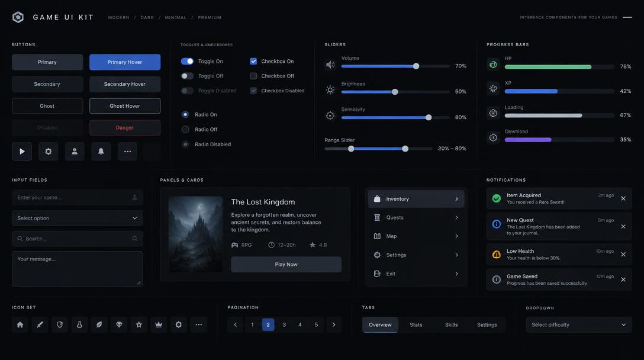
Task: Select the star icon in Icon Set
Action: point(139,324)
